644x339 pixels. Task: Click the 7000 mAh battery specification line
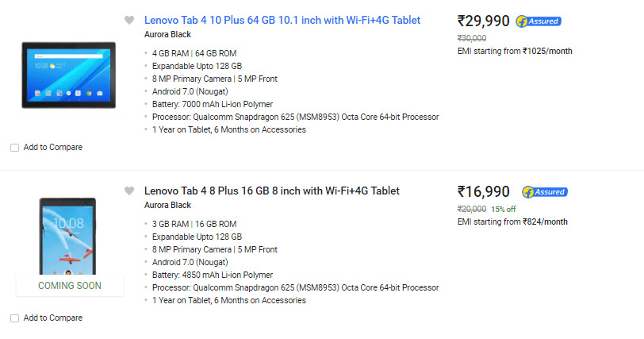pyautogui.click(x=213, y=104)
